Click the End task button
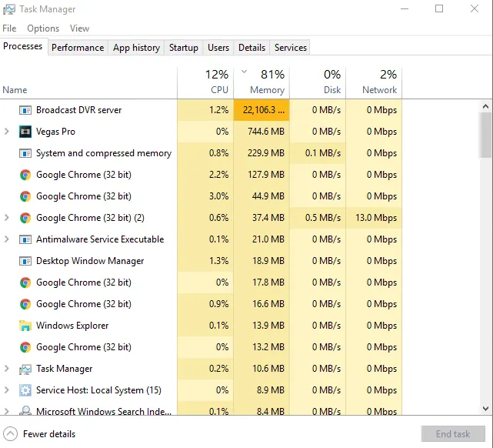Viewport: 493px width, 448px height. [453, 434]
